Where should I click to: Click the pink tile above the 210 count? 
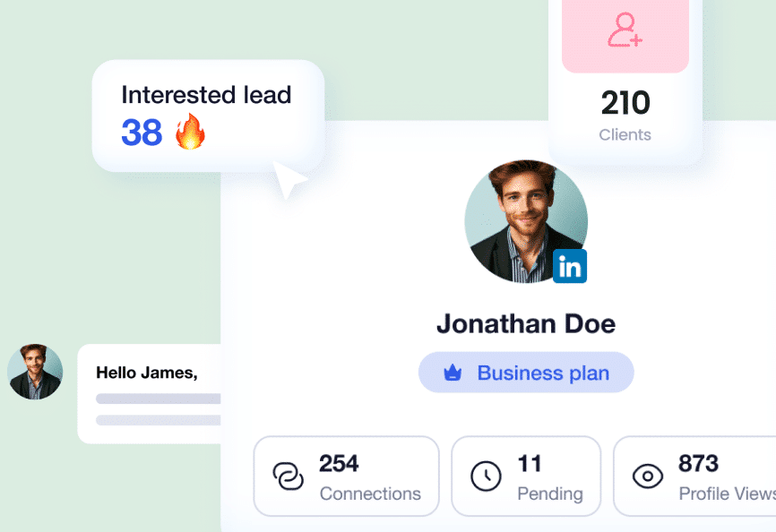(625, 36)
